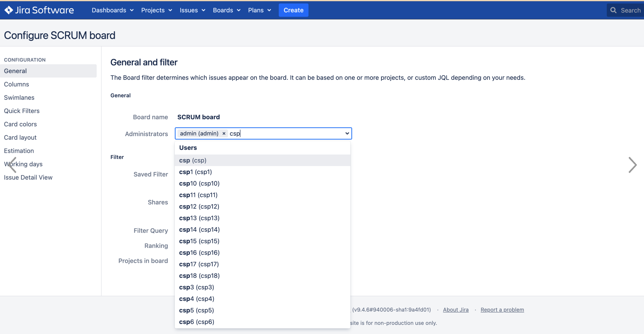Expand the Issues menu
644x334 pixels.
click(x=192, y=10)
